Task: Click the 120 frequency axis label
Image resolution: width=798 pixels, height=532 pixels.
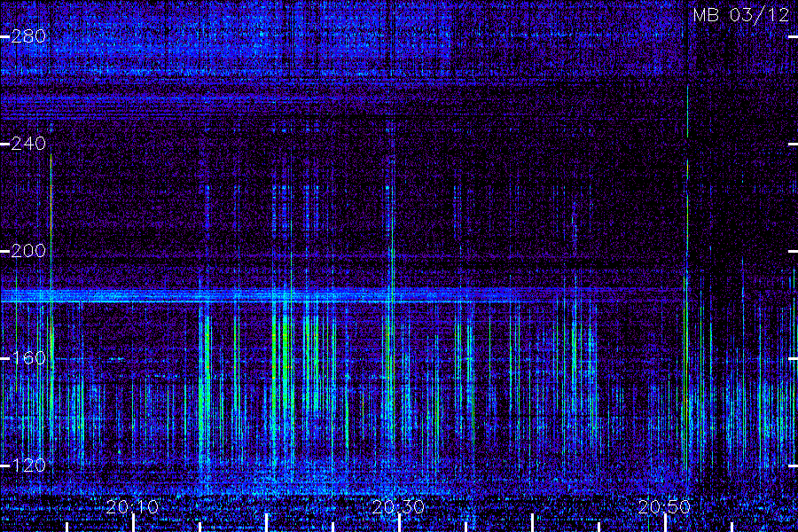Action: pyautogui.click(x=28, y=465)
